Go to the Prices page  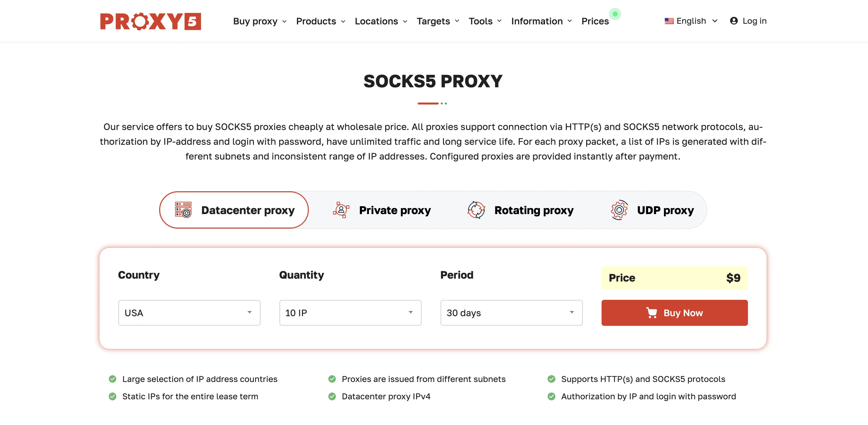pos(595,21)
